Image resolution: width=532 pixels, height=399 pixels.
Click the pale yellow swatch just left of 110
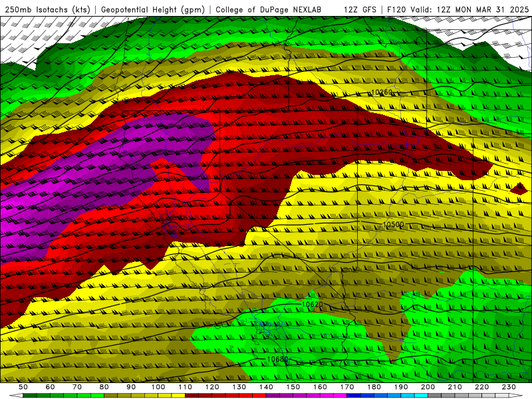coord(178,396)
